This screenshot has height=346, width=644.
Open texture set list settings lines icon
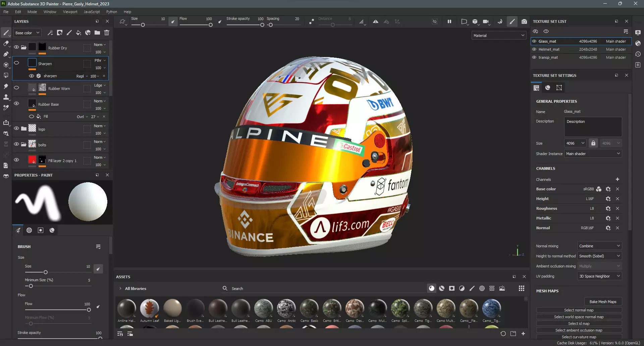pos(626,31)
